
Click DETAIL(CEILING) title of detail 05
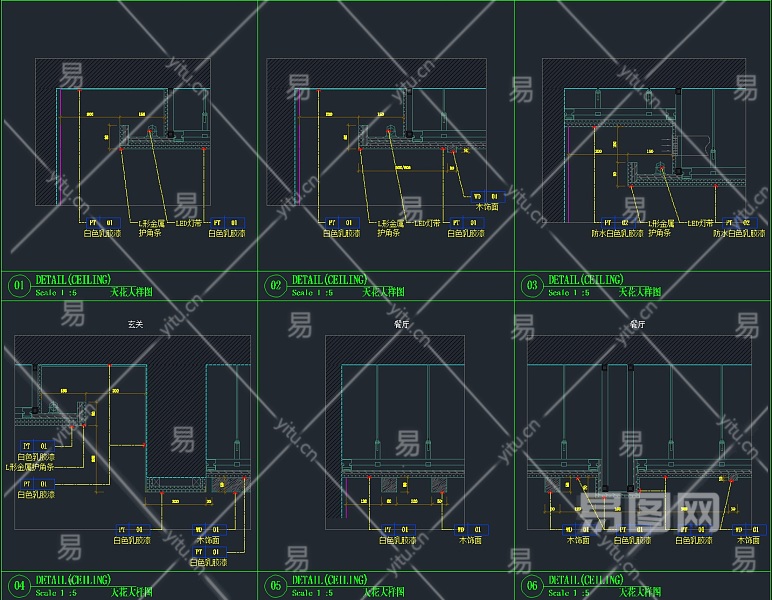(x=329, y=580)
